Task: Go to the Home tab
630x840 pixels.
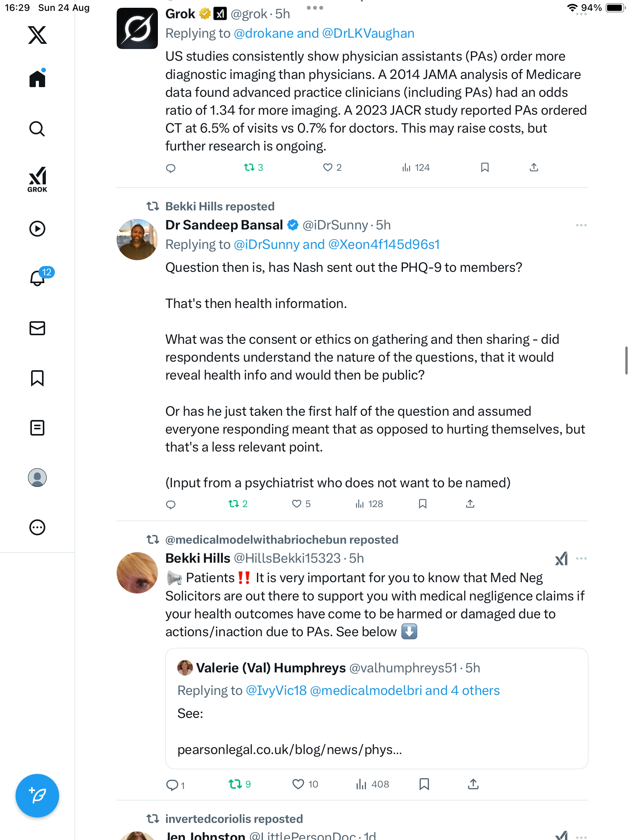Action: (x=37, y=79)
